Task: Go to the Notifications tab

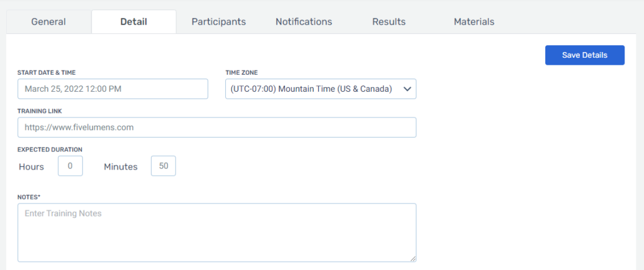Action: (x=304, y=22)
